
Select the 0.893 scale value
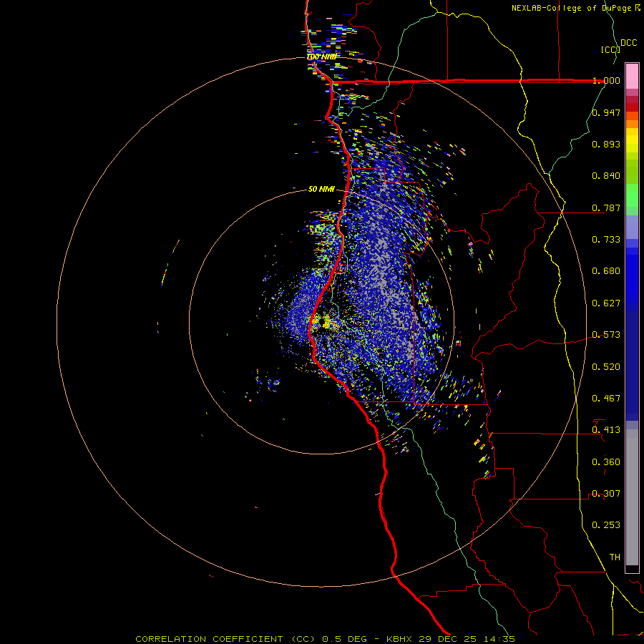point(606,144)
